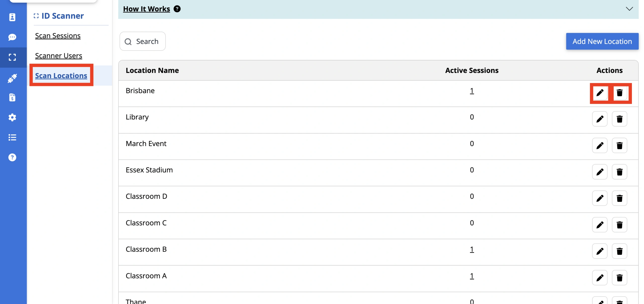Delete the Classroom A location
The height and width of the screenshot is (304, 644).
[x=619, y=278]
